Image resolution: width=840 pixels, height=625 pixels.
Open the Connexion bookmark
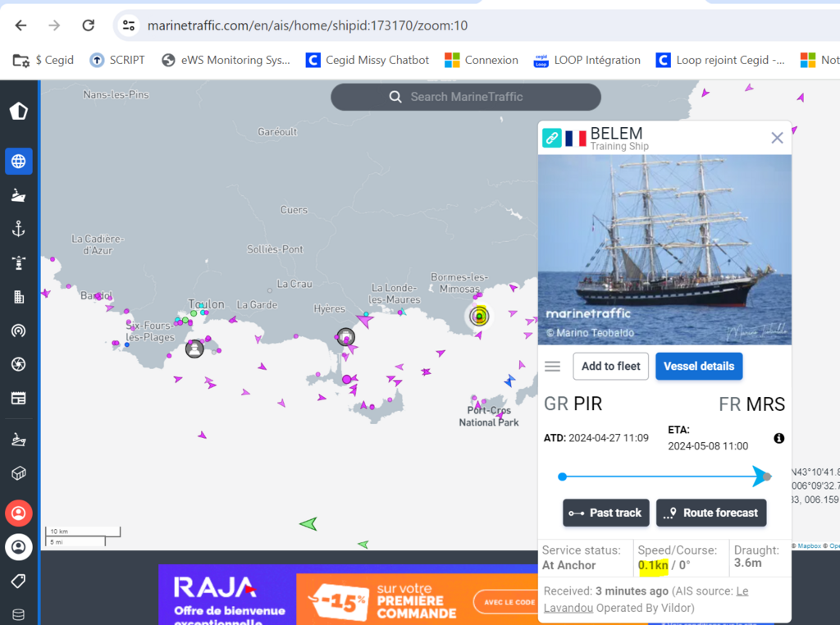(x=482, y=60)
